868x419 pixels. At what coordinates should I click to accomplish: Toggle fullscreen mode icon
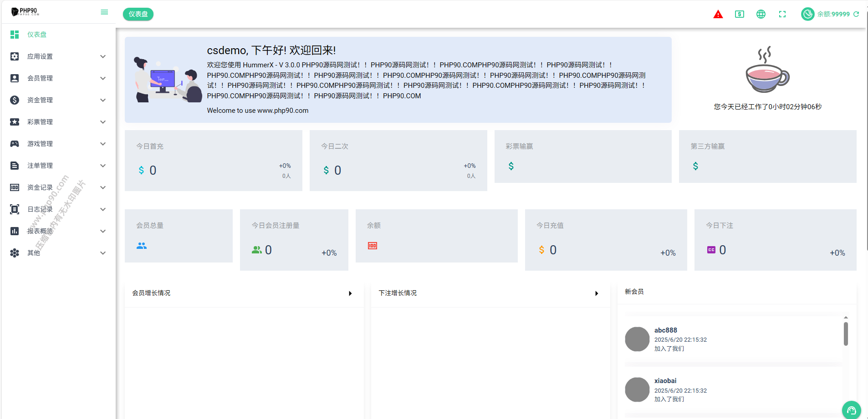coord(782,15)
